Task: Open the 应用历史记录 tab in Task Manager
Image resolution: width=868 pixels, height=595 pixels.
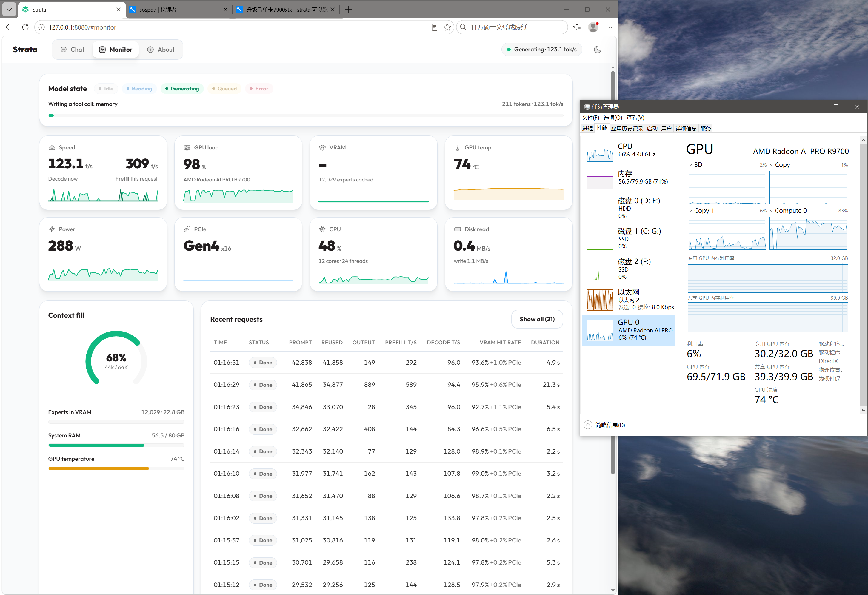Action: (627, 129)
